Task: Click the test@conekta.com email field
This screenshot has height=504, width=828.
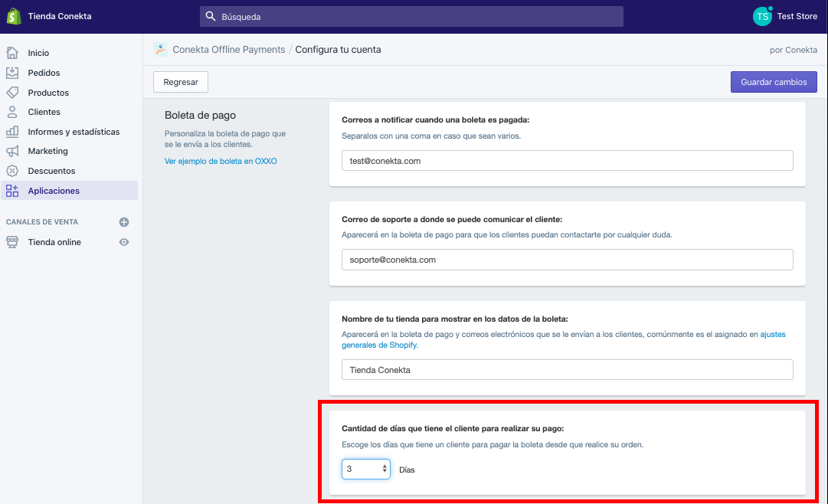Action: pyautogui.click(x=567, y=161)
